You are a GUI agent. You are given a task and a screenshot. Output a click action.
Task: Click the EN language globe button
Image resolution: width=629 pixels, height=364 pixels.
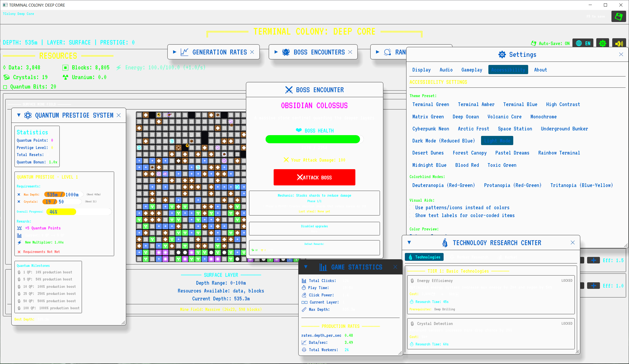pyautogui.click(x=583, y=43)
